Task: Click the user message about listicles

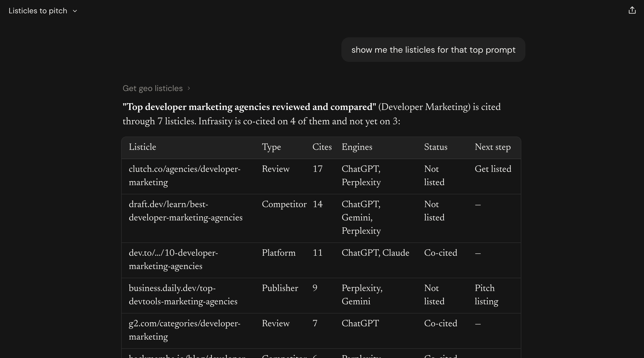Action: tap(433, 50)
